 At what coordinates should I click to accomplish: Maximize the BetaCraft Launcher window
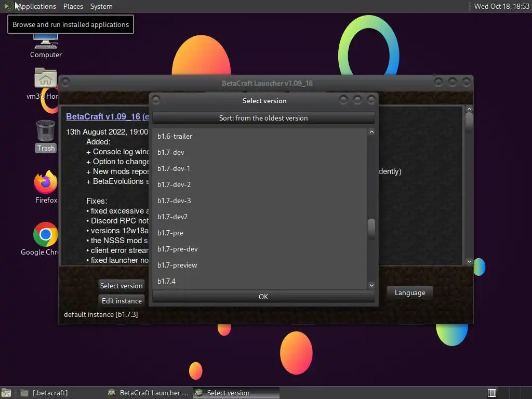coord(453,82)
